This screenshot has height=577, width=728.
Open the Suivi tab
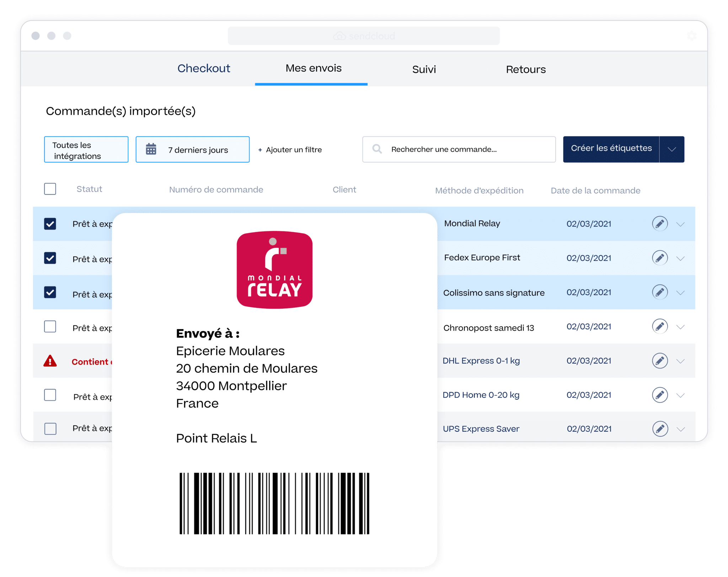pos(424,69)
